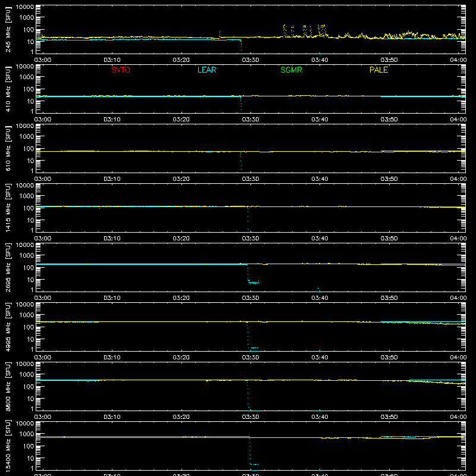The height and width of the screenshot is (476, 476).
Task: Click 03:40 tick label under 8800 MHz panel
Action: click(320, 417)
